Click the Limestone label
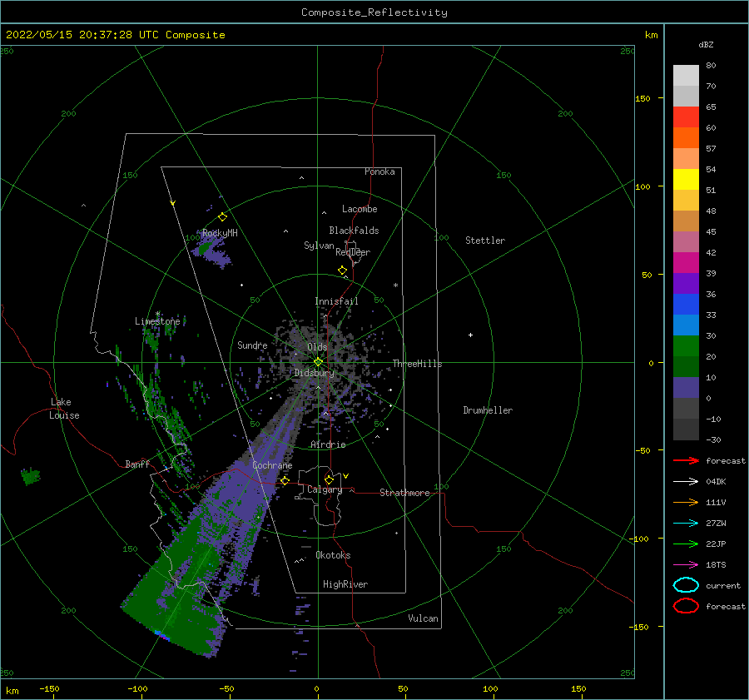749x700 pixels. [x=157, y=321]
